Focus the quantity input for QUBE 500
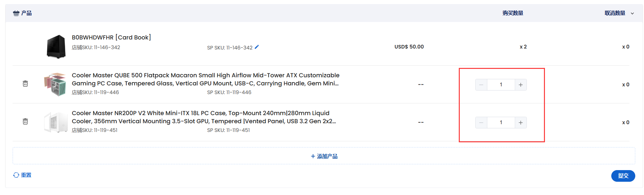 click(x=501, y=85)
